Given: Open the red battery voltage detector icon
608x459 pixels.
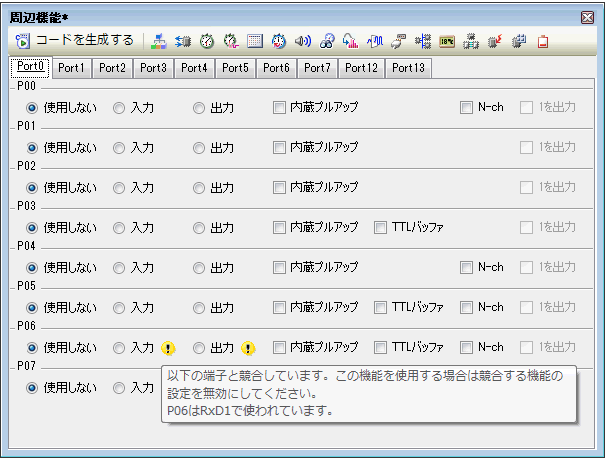Looking at the screenshot, I should point(542,42).
